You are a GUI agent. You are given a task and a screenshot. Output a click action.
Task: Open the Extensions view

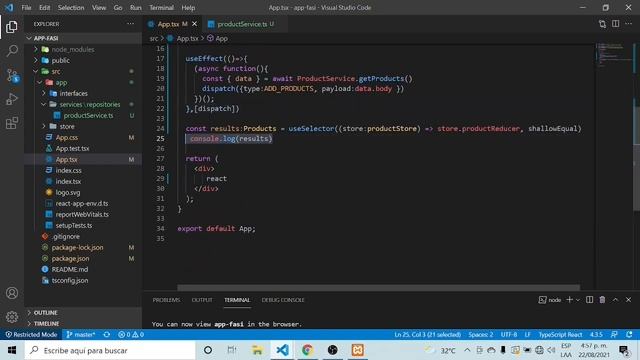pyautogui.click(x=12, y=123)
